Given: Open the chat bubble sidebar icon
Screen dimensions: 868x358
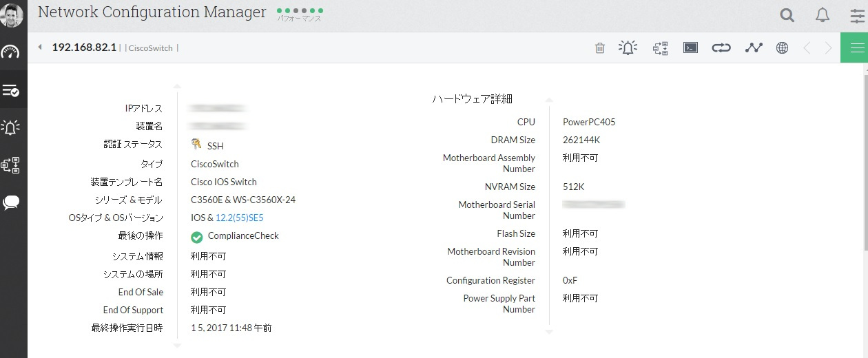Looking at the screenshot, I should click(x=11, y=202).
